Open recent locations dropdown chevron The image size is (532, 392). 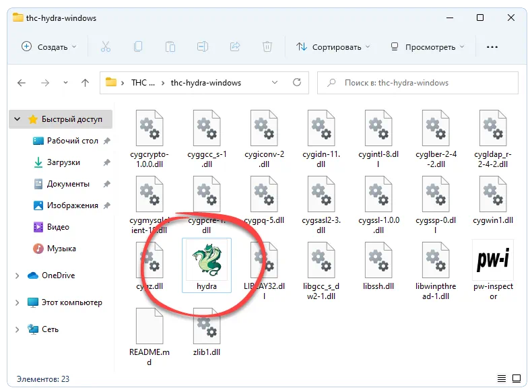65,82
